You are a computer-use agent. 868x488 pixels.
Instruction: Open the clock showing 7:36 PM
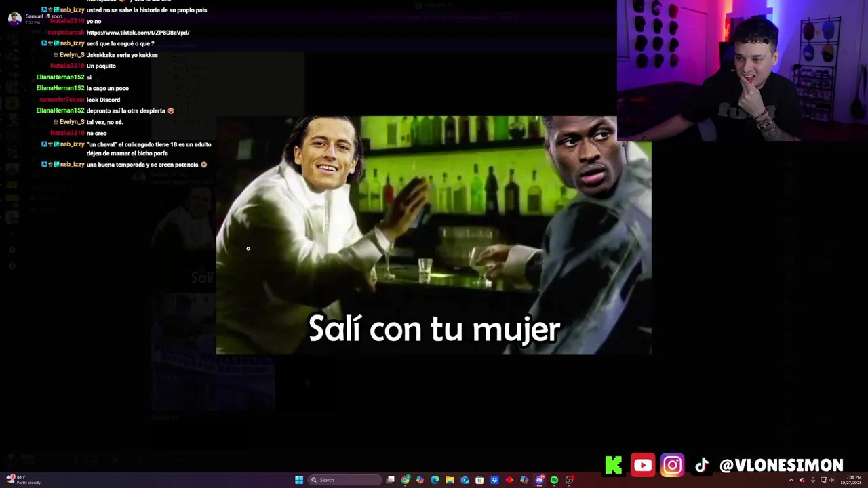tap(850, 480)
